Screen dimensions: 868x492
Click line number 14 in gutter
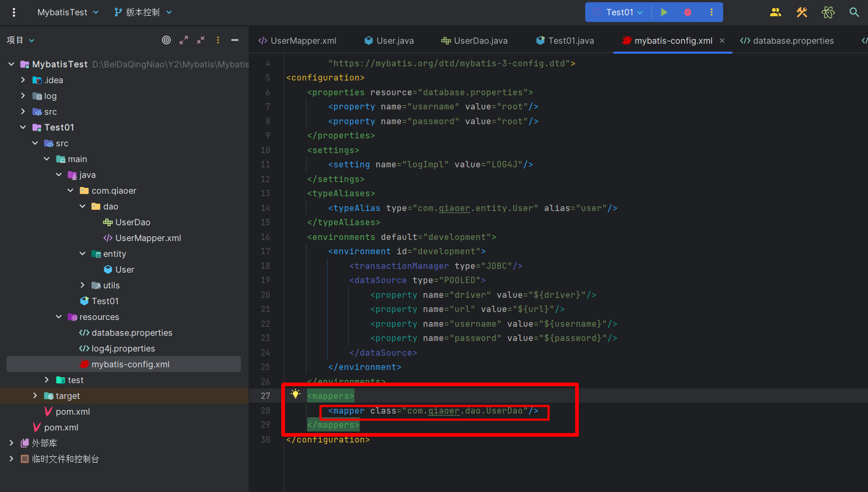(265, 208)
